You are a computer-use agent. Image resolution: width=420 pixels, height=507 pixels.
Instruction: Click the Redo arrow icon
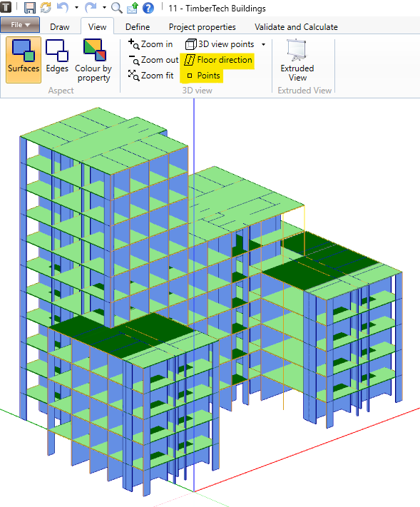point(91,7)
